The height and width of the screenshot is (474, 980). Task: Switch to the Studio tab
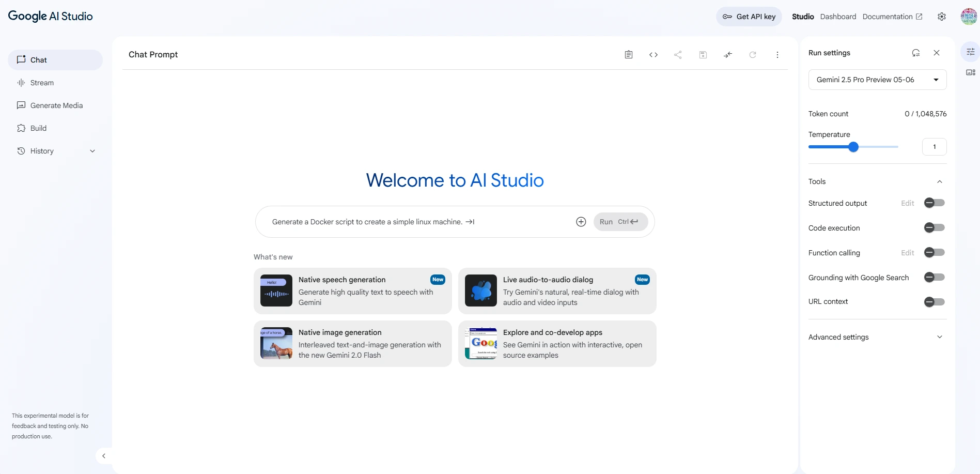point(803,17)
